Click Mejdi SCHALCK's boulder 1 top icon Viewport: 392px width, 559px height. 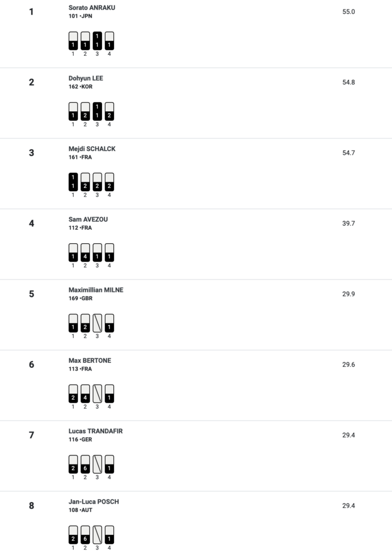click(x=73, y=182)
